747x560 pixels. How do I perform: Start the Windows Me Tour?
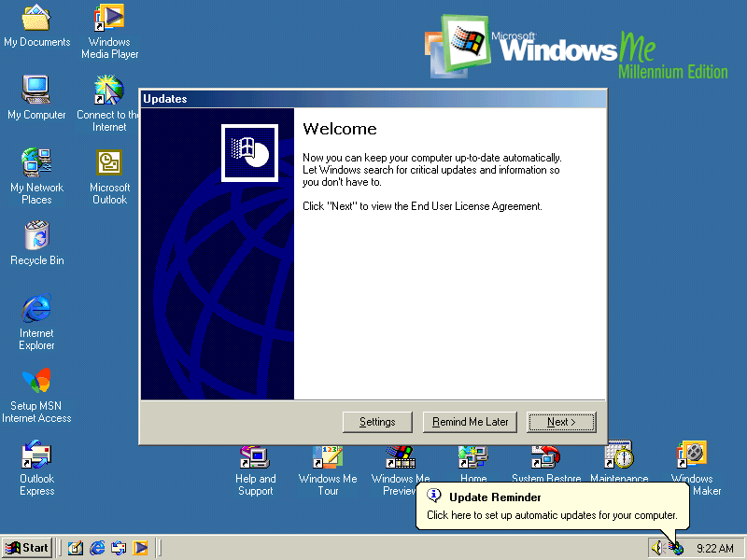[x=328, y=457]
